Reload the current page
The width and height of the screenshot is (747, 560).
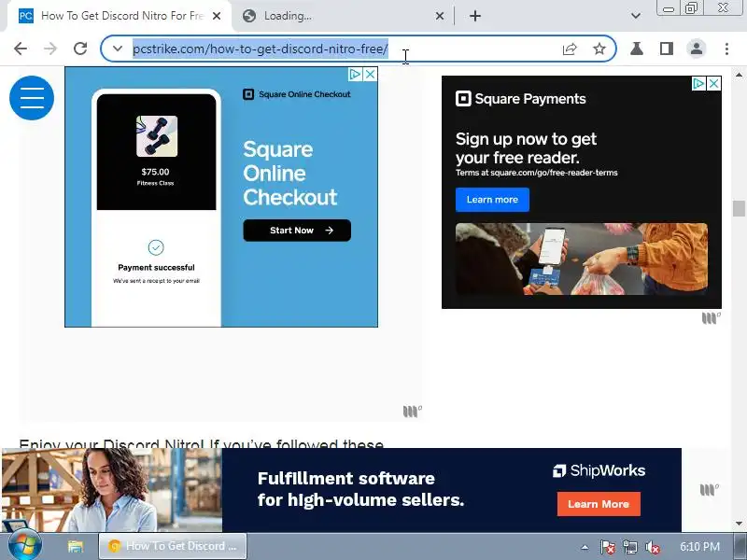pyautogui.click(x=80, y=49)
